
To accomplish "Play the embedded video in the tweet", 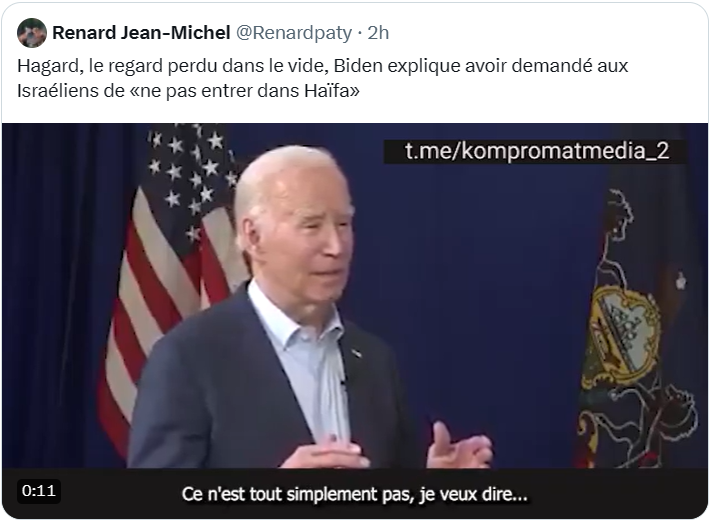I will 355,321.
